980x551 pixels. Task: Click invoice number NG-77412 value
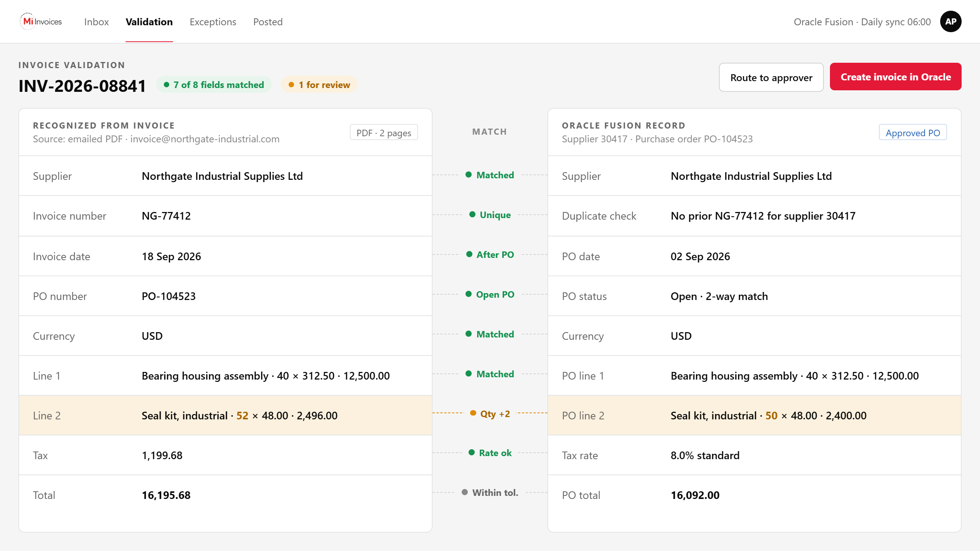166,216
